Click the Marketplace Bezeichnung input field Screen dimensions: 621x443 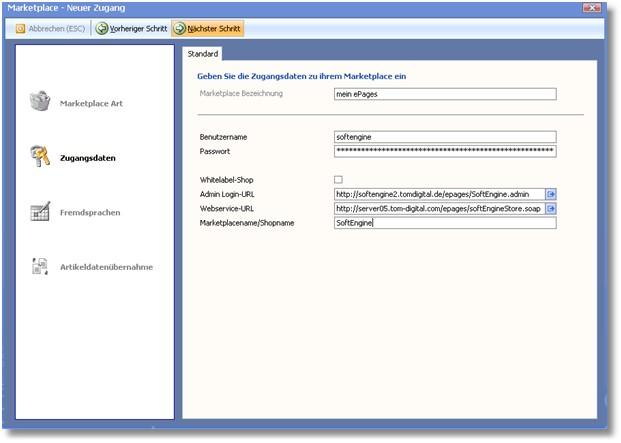(x=444, y=94)
